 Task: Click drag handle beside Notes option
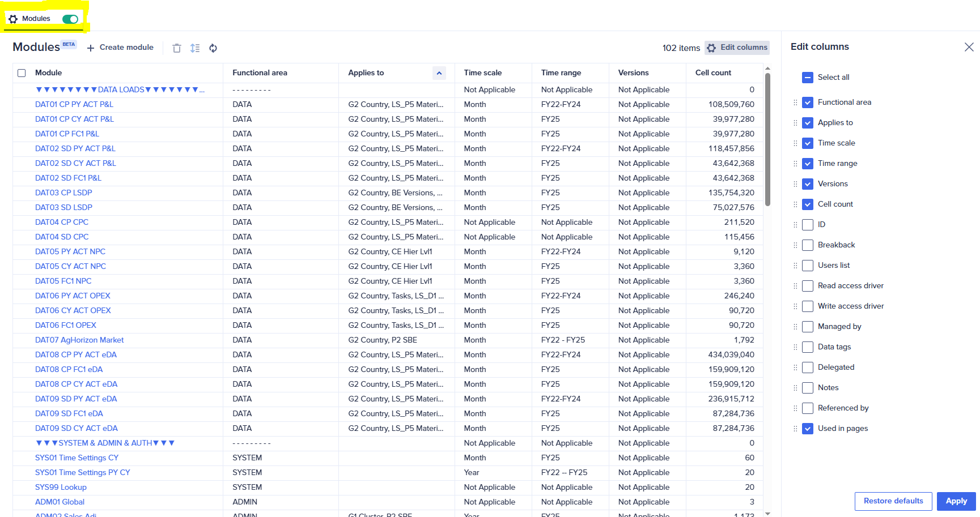coord(795,388)
